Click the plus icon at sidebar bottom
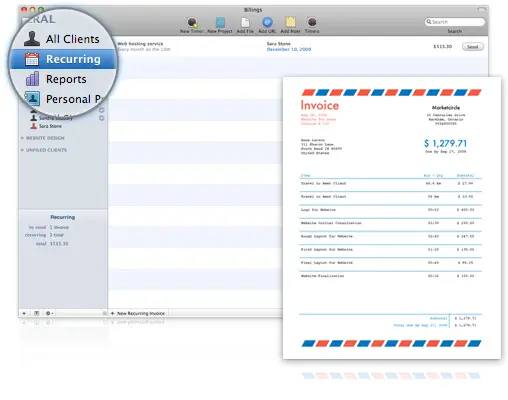The width and height of the screenshot is (508, 400). click(24, 313)
